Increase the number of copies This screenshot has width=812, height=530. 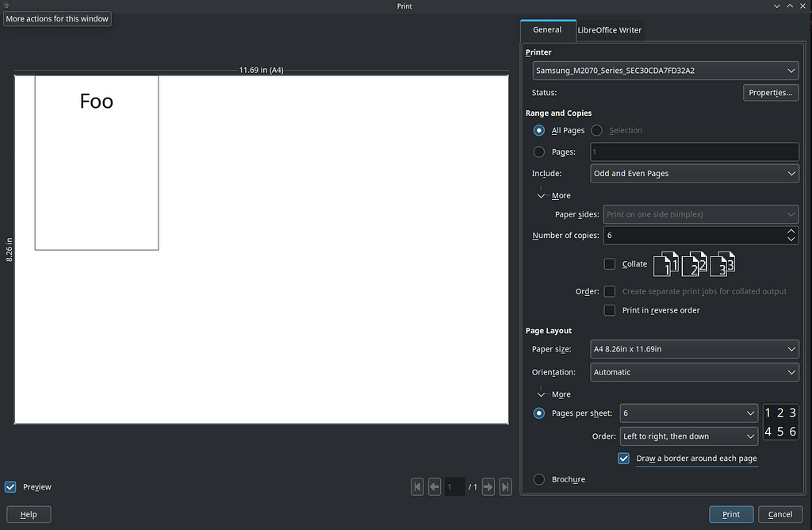tap(791, 232)
